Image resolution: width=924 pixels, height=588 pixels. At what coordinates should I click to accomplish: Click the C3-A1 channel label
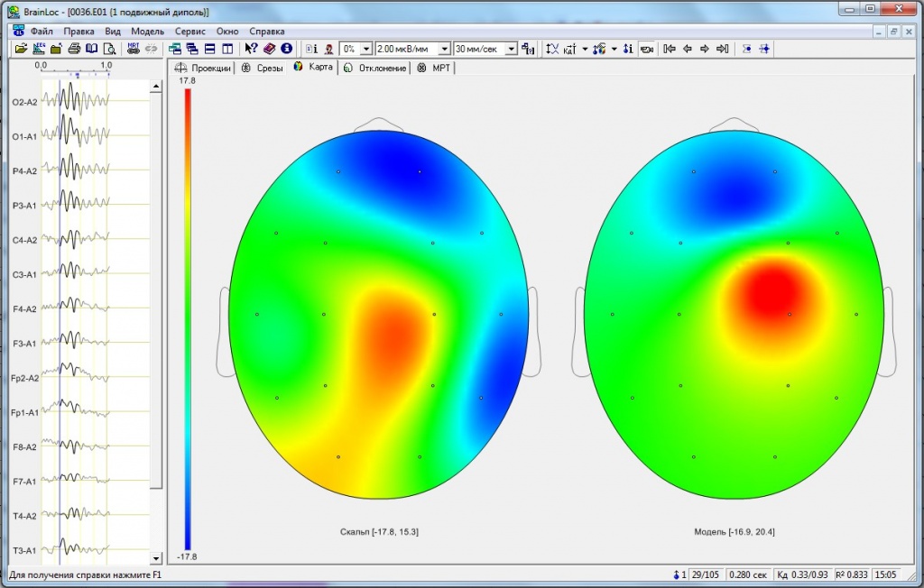tap(24, 274)
